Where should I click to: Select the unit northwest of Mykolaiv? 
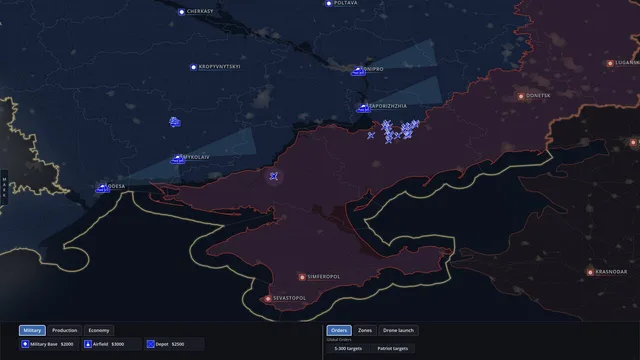(x=175, y=122)
